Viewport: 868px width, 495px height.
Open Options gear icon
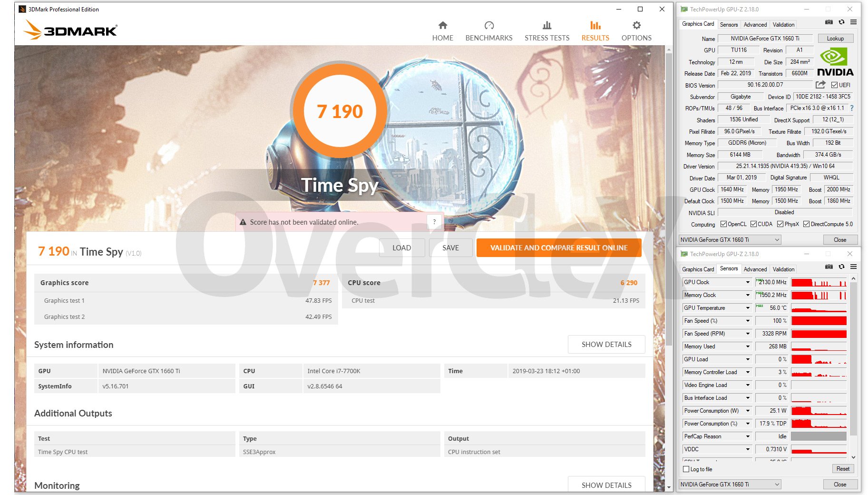tap(636, 26)
